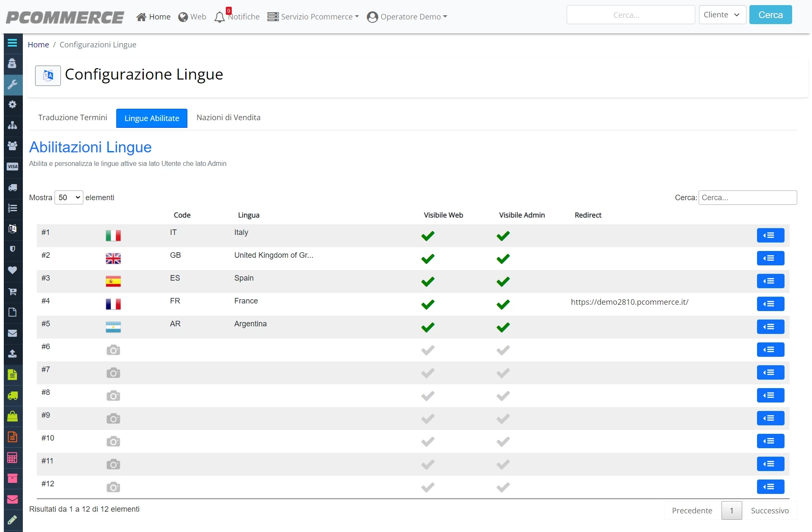The image size is (812, 532).
Task: Open the sitemap hierarchy sidebar icon
Action: [12, 125]
